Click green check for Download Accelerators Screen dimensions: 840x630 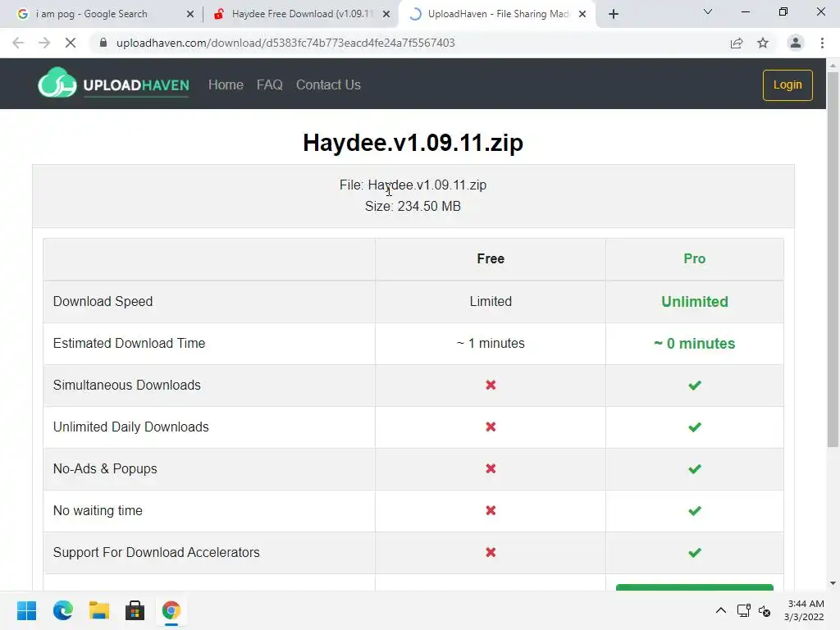694,552
